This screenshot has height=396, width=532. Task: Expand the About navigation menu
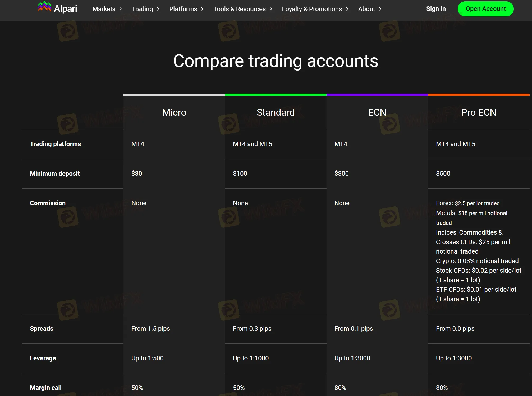tap(366, 9)
